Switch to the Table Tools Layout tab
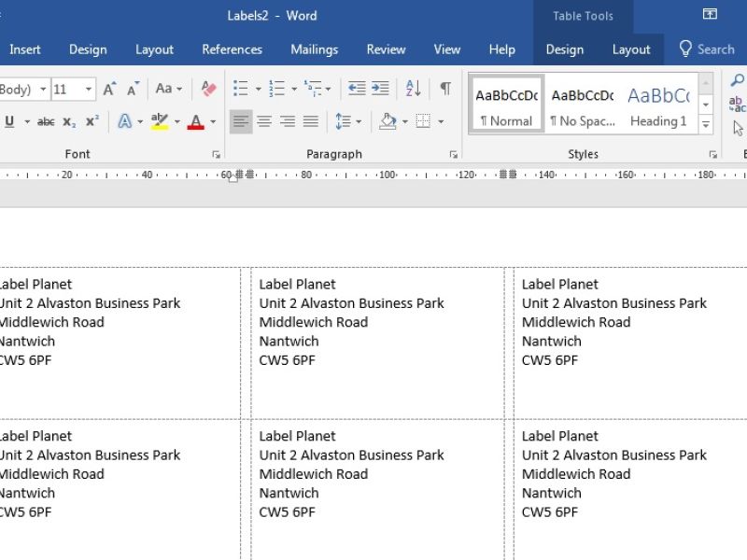Viewport: 747px width, 560px height. (x=630, y=49)
